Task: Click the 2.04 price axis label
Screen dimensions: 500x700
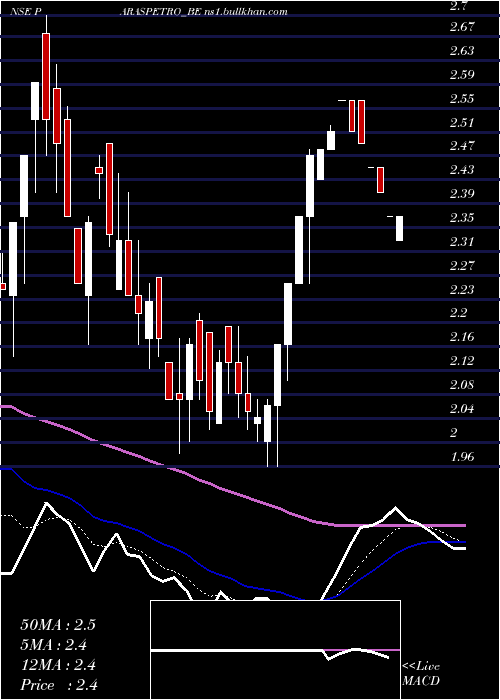Action: click(462, 409)
